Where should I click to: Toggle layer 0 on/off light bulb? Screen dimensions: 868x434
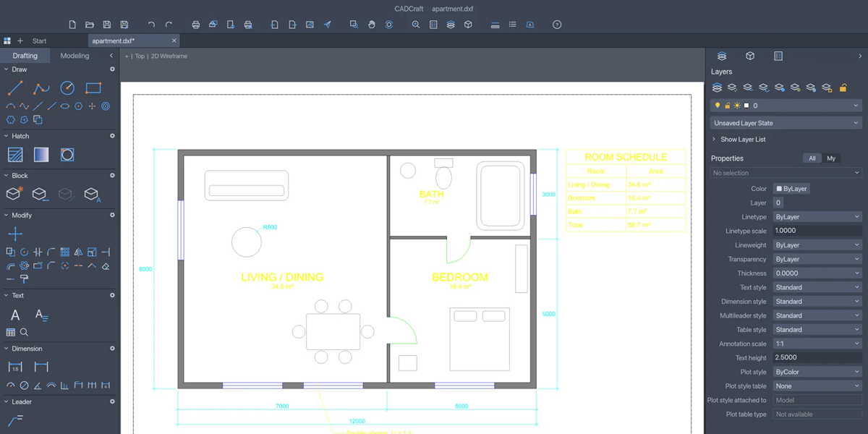point(718,106)
